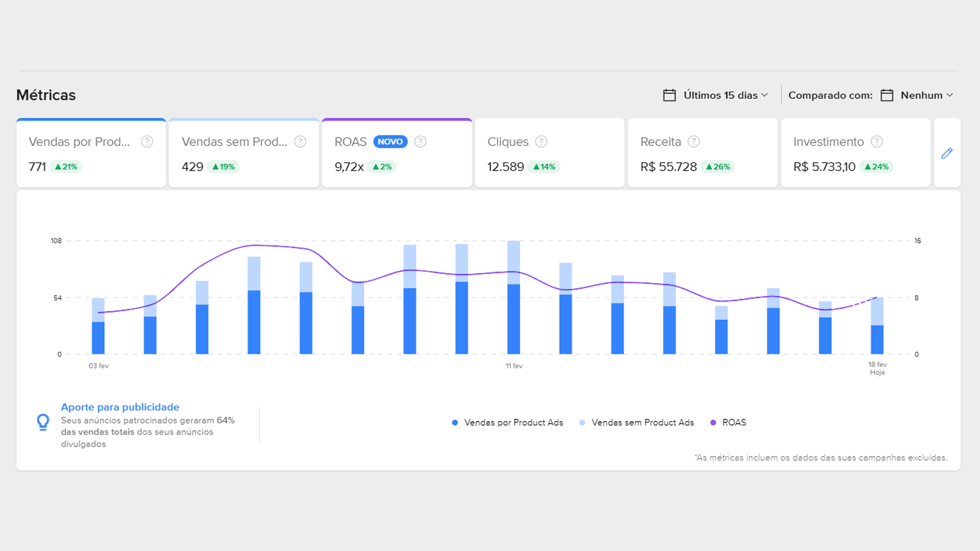Open Aporte para publicidade link
980x551 pixels.
pyautogui.click(x=120, y=407)
